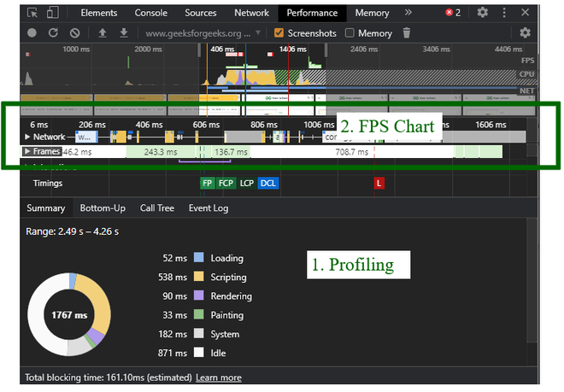Image resolution: width=564 pixels, height=392 pixels.
Task: Open the www.geeksforgeeks.org recording dropdown
Action: [x=203, y=33]
